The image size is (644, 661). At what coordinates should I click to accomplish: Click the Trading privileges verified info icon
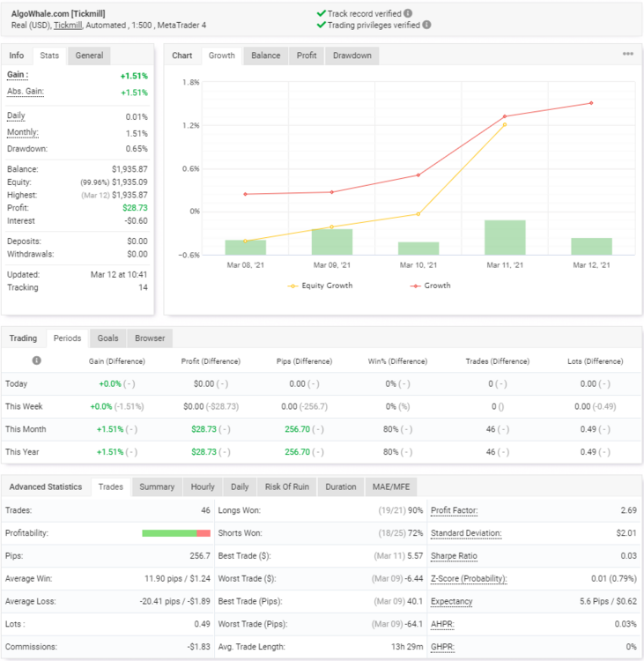[426, 25]
